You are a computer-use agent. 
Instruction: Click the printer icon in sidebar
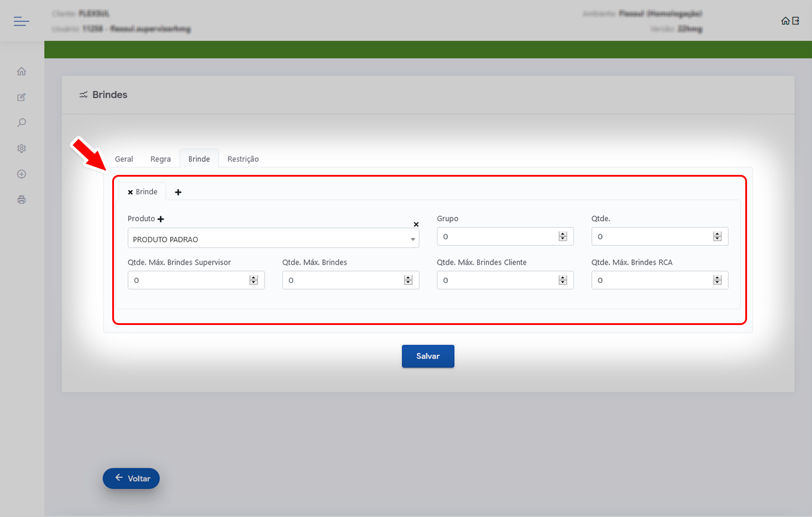(22, 200)
